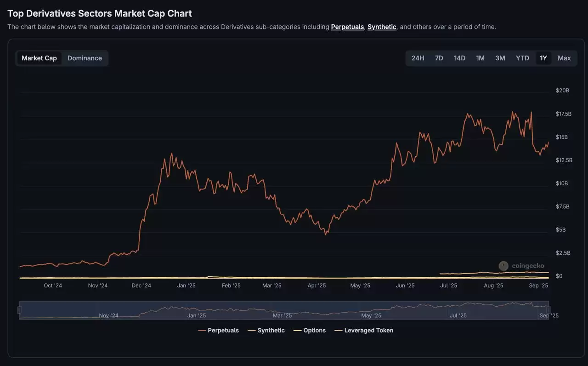The height and width of the screenshot is (366, 588).
Task: Switch to the Dominance view
Action: [x=85, y=57]
